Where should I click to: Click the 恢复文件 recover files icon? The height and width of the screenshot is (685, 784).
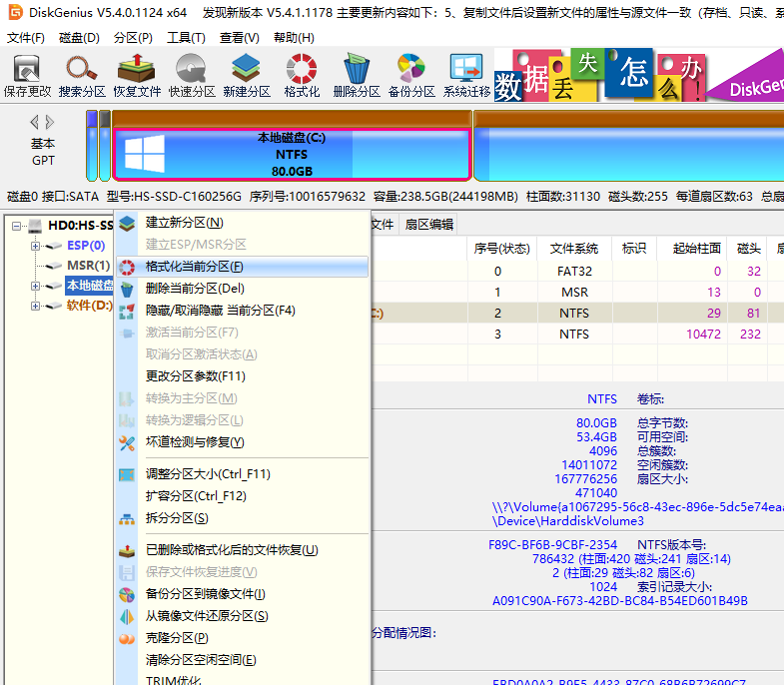(x=137, y=76)
